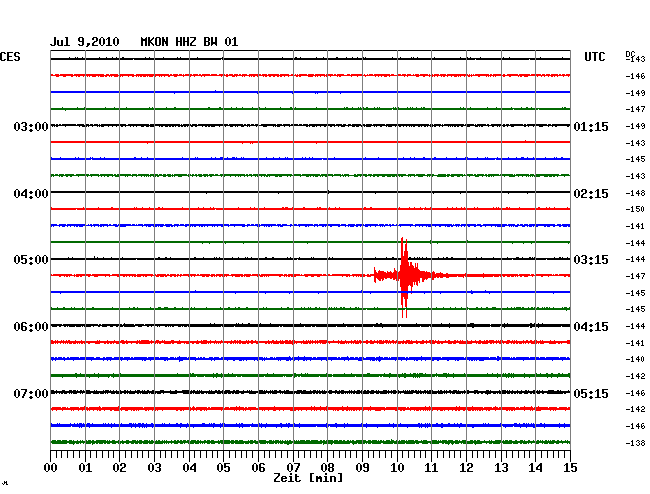Click the '03:15' UTC time label
The width and height of the screenshot is (650, 494).
(591, 260)
